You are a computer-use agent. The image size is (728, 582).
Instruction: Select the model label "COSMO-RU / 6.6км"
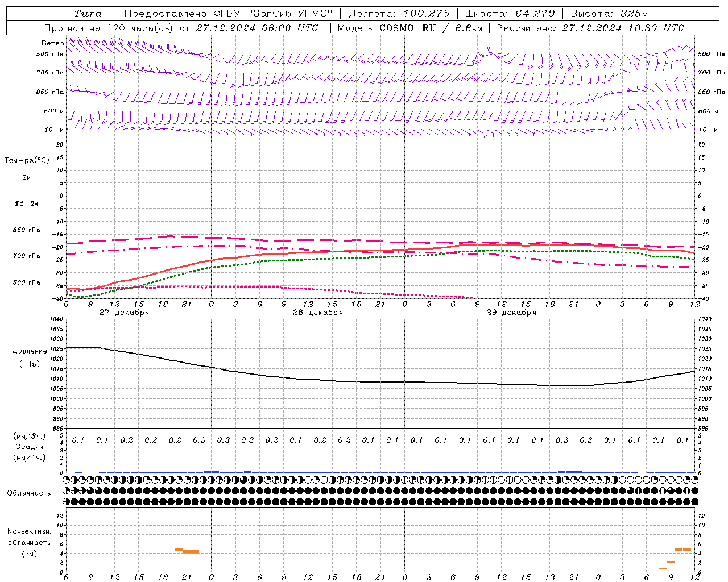[x=431, y=28]
